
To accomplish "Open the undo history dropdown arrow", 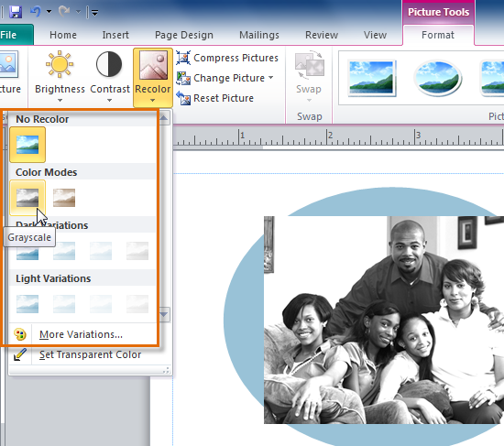I will coord(49,12).
